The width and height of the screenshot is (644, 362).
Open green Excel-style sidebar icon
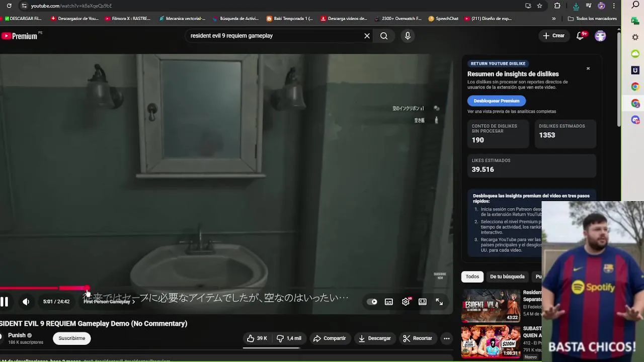click(635, 21)
